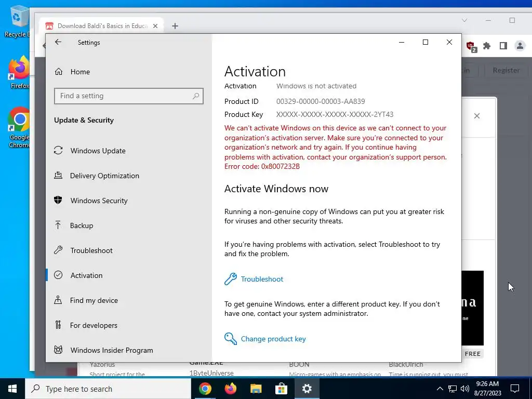This screenshot has height=399, width=532.
Task: Click the For developers tools icon
Action: [x=58, y=325]
